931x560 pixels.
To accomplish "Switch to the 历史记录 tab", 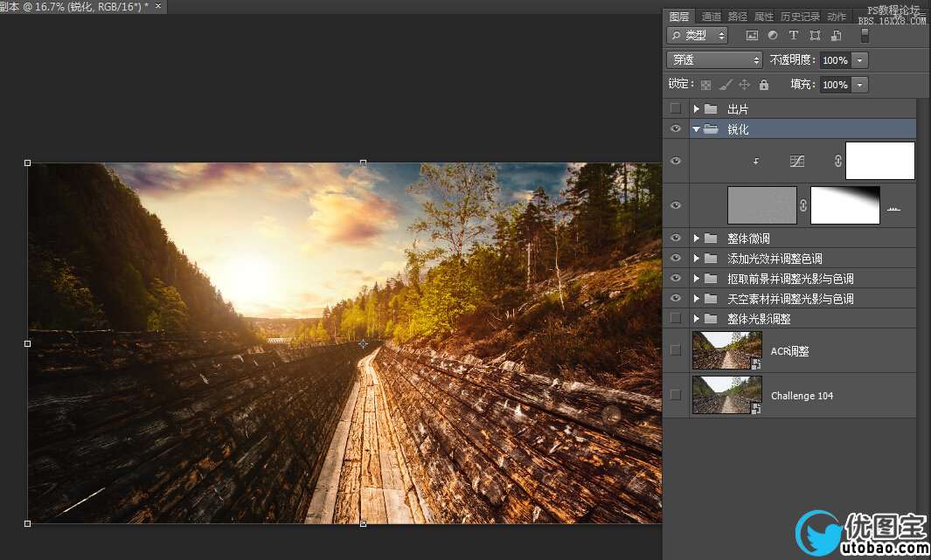I will click(x=800, y=17).
